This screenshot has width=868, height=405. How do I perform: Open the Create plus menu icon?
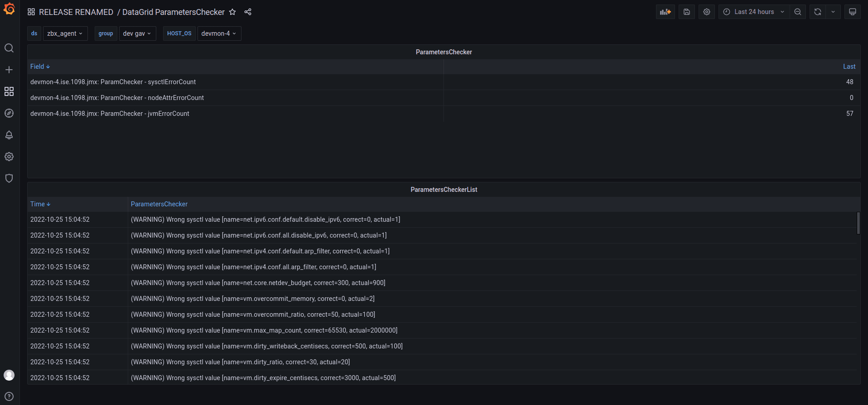click(9, 70)
